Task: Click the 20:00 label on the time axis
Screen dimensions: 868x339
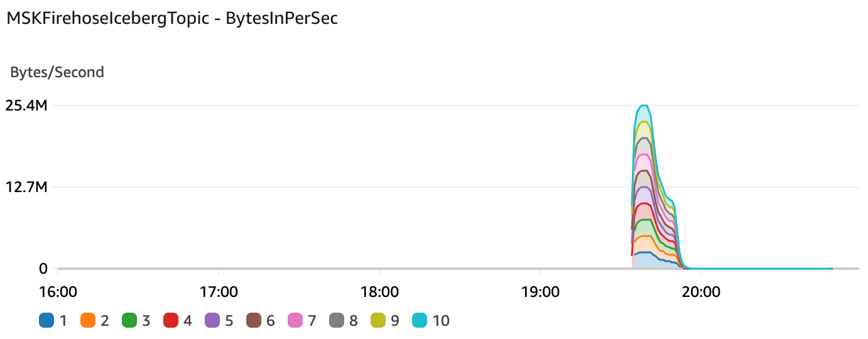Action: 701,292
